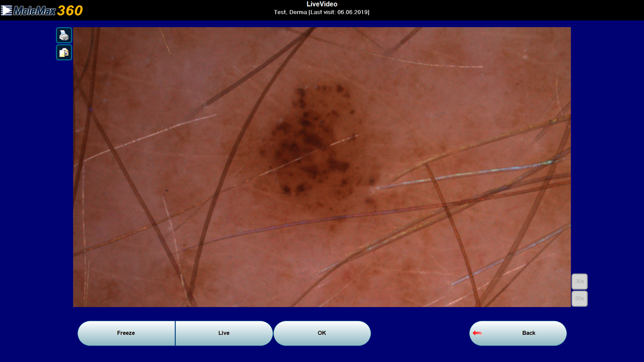Select the 50x magnification button
644x362 pixels.
pos(580,299)
